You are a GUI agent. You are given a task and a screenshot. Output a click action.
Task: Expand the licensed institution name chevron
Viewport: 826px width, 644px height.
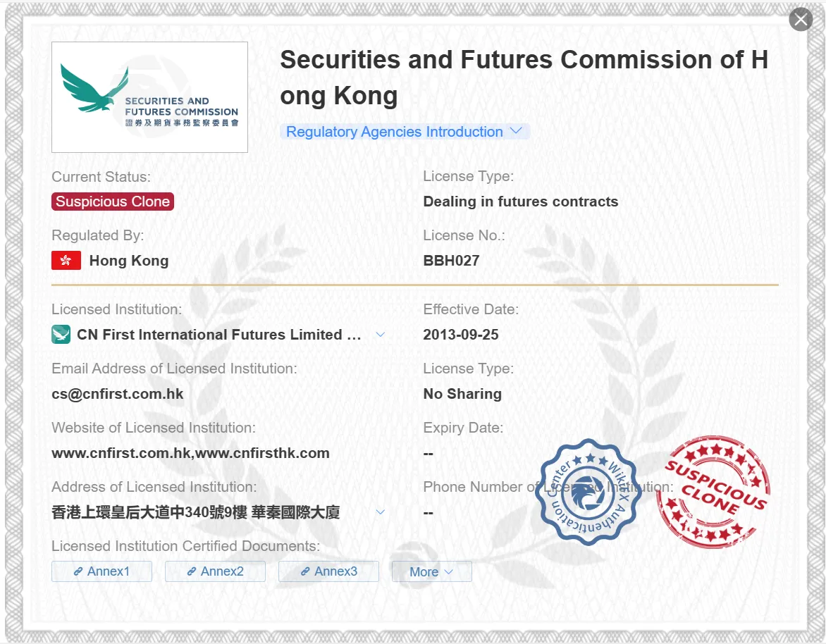381,335
